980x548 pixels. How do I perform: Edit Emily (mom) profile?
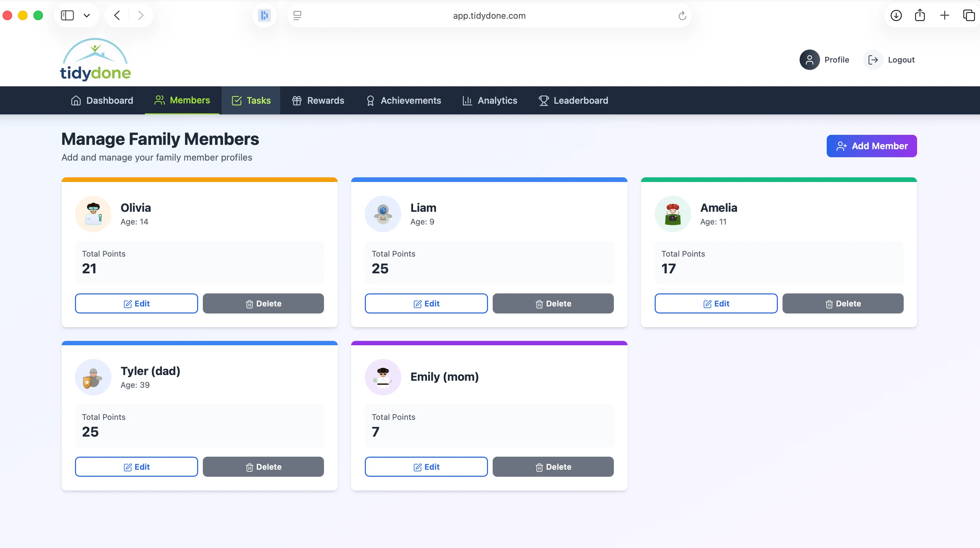(x=426, y=467)
